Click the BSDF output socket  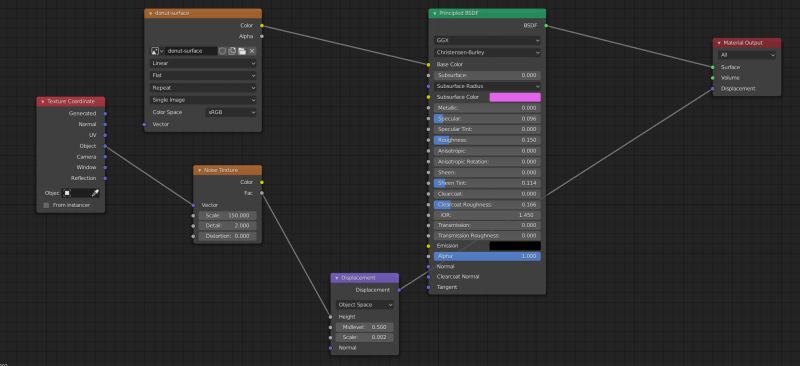[546, 25]
